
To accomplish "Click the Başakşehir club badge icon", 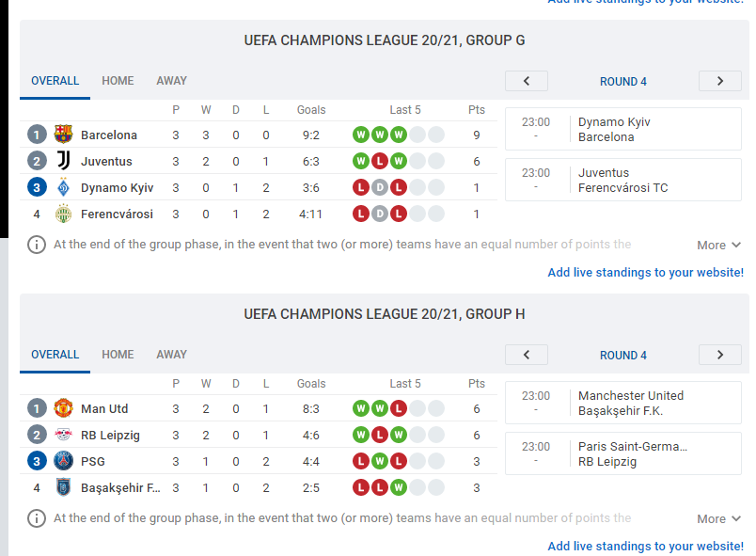I will (x=63, y=487).
